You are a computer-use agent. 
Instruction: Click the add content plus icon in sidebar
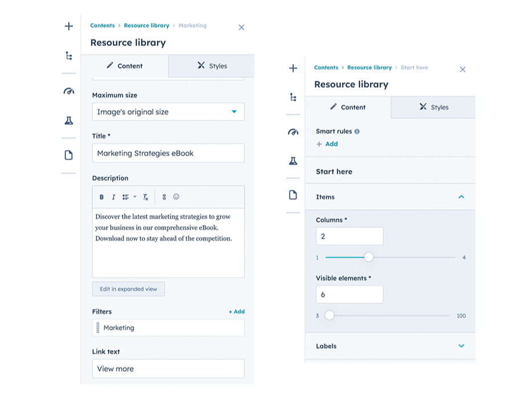[68, 26]
